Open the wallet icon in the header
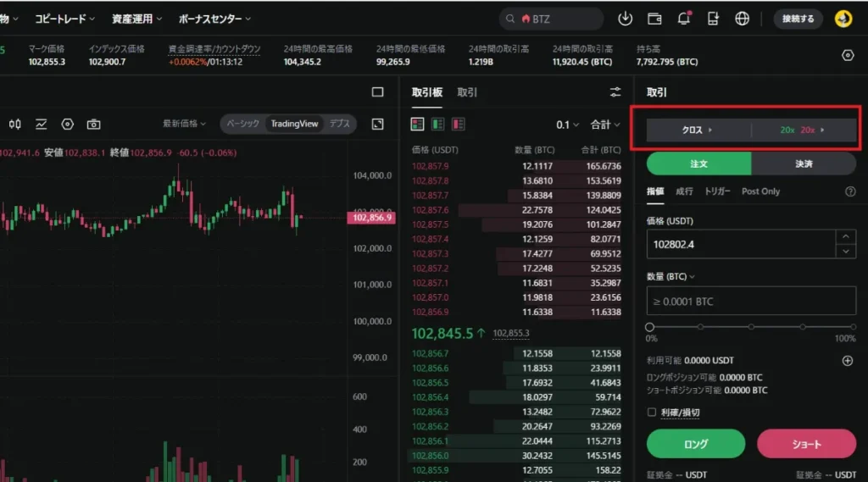The image size is (868, 482). pyautogui.click(x=654, y=19)
